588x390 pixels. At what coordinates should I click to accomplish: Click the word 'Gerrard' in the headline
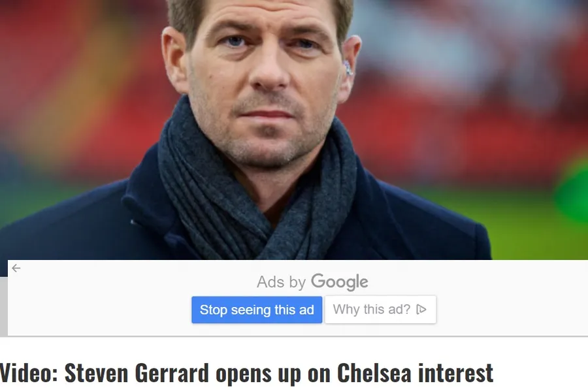click(x=171, y=373)
